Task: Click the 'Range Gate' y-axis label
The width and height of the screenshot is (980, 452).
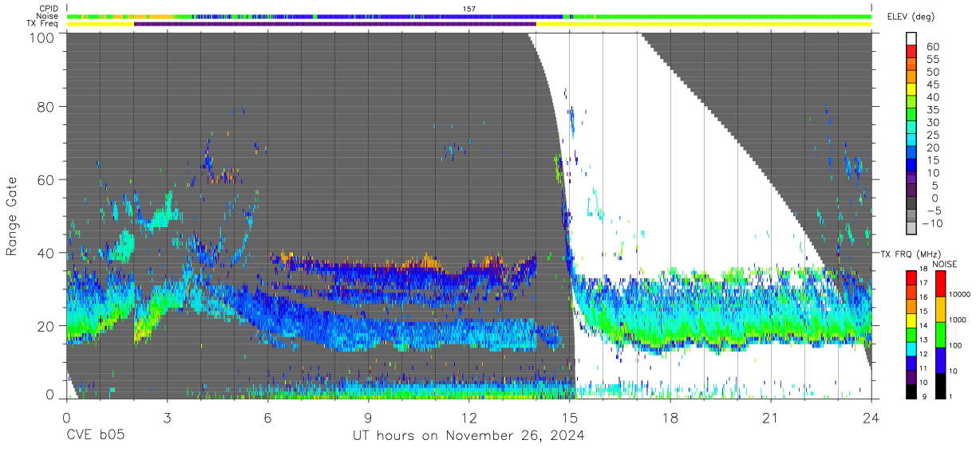Action: [x=12, y=218]
